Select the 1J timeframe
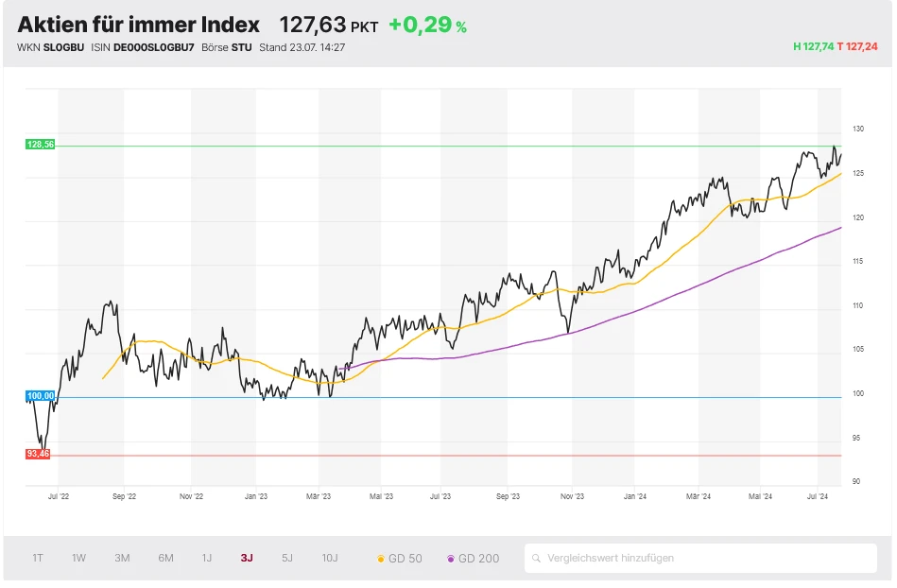Viewport: 897px width, 588px height. point(206,558)
